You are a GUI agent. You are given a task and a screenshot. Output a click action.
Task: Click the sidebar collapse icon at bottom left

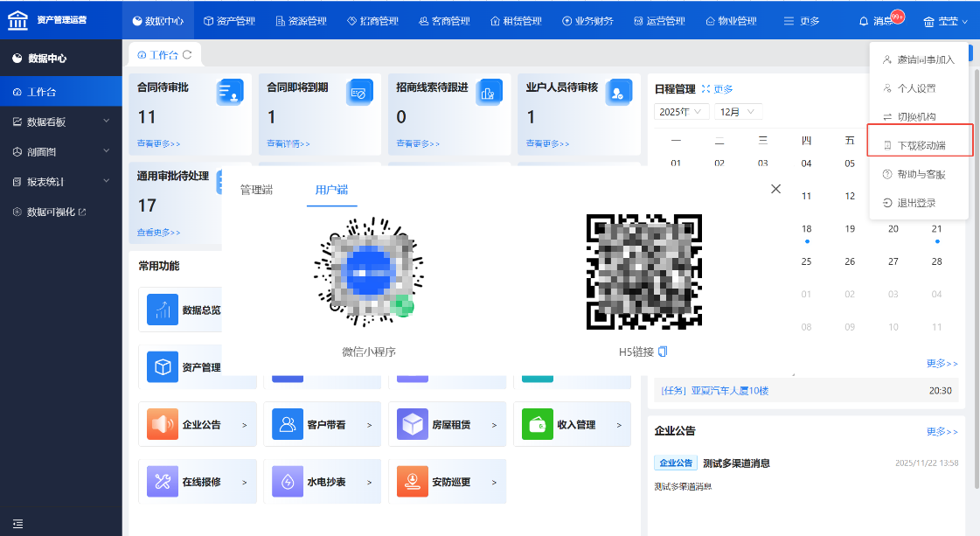point(17,524)
